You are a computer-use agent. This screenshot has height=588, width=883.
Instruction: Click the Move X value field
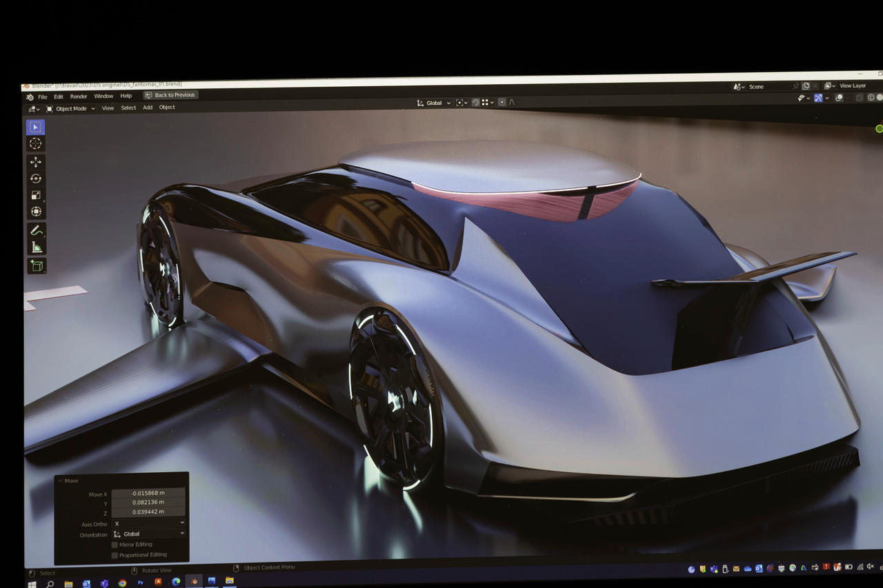pos(148,494)
